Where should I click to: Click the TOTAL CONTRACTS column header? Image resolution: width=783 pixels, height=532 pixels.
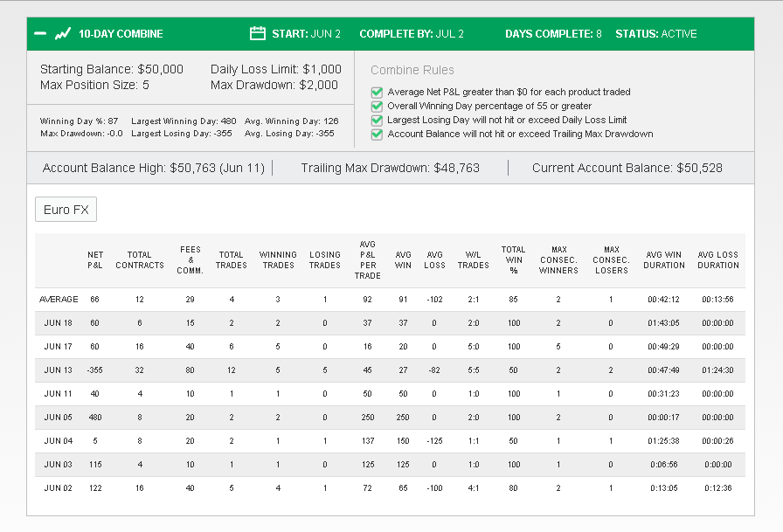point(140,260)
